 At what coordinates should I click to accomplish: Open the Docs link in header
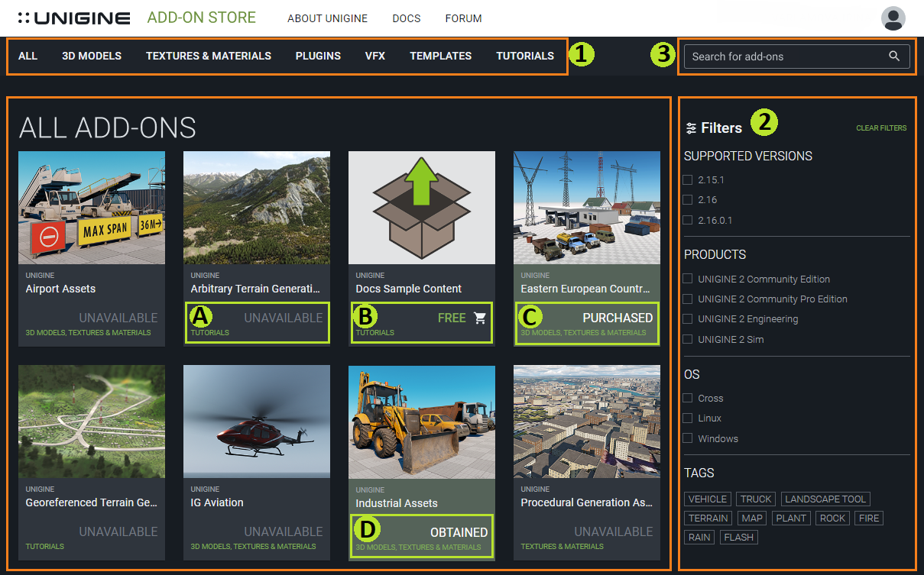point(406,18)
